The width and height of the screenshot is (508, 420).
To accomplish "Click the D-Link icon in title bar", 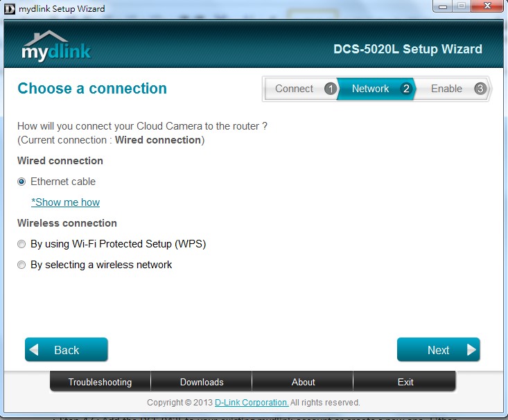I will 10,9.
